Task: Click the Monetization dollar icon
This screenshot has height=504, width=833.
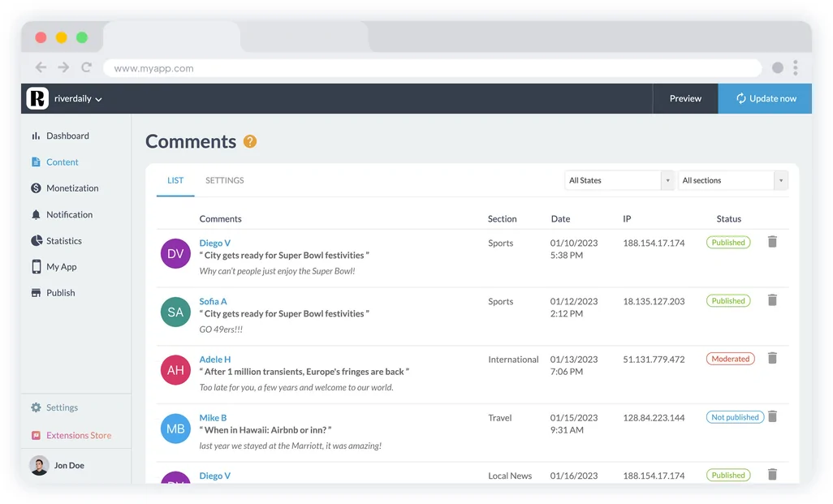Action: point(36,188)
